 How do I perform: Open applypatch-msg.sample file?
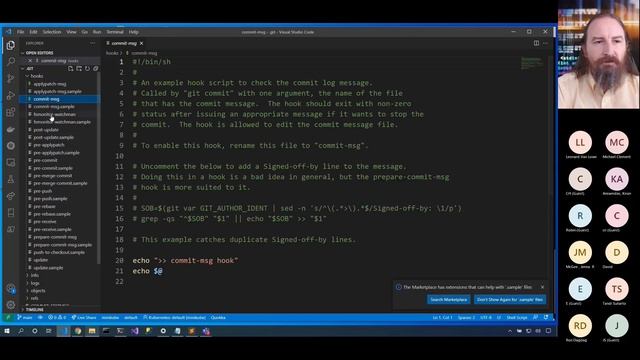pyautogui.click(x=57, y=91)
